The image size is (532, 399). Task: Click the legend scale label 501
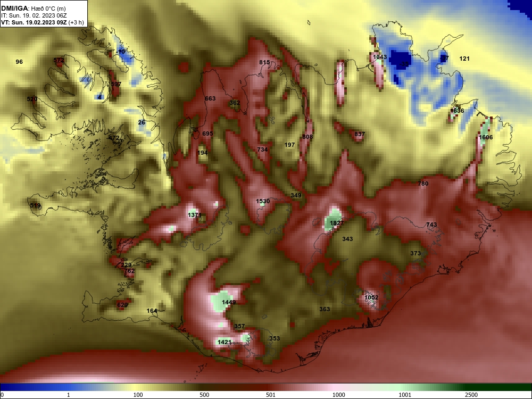point(271,395)
